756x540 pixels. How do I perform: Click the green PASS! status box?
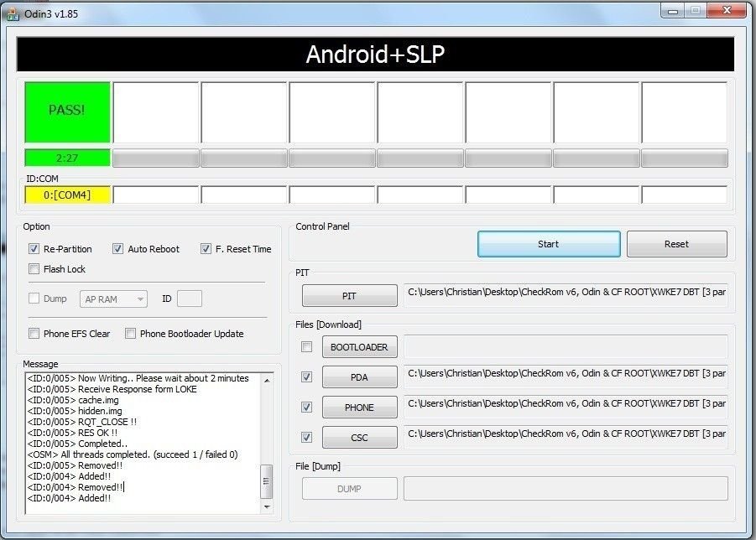click(x=67, y=112)
